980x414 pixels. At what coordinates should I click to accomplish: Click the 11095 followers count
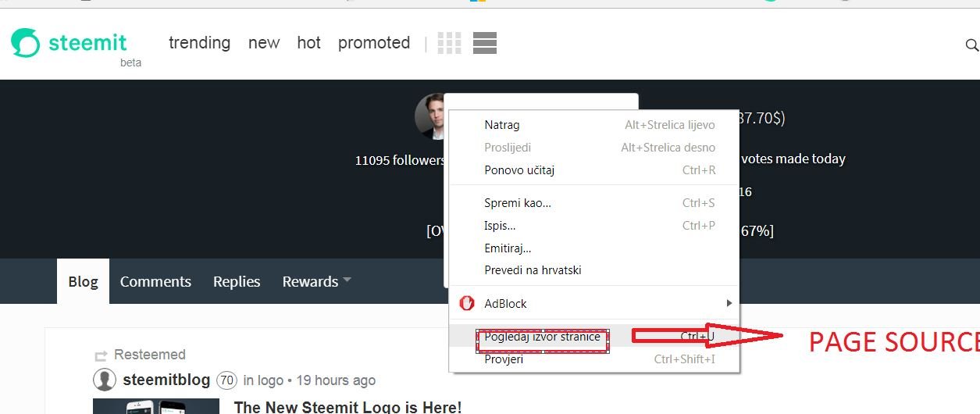(400, 160)
